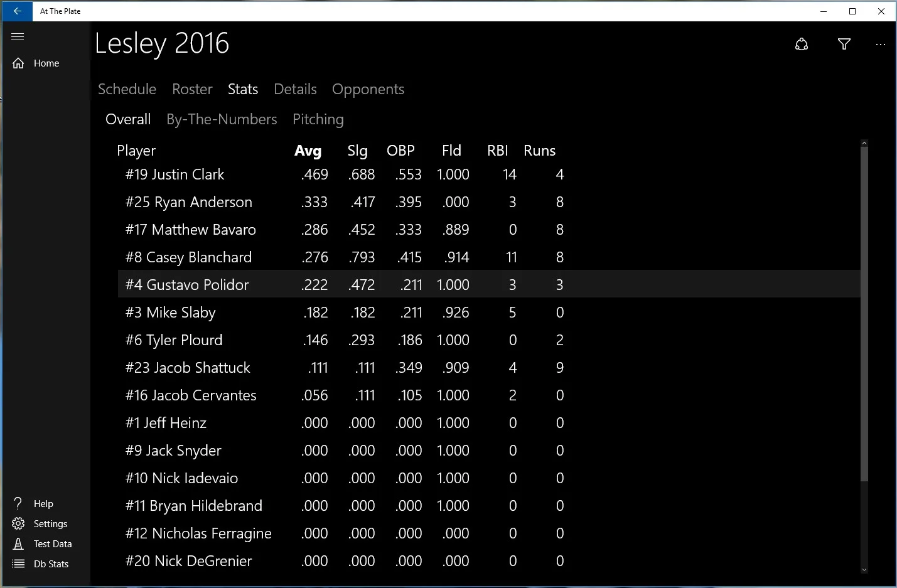This screenshot has height=588, width=897.
Task: Select player #17 Matthew Bavaro
Action: point(488,230)
